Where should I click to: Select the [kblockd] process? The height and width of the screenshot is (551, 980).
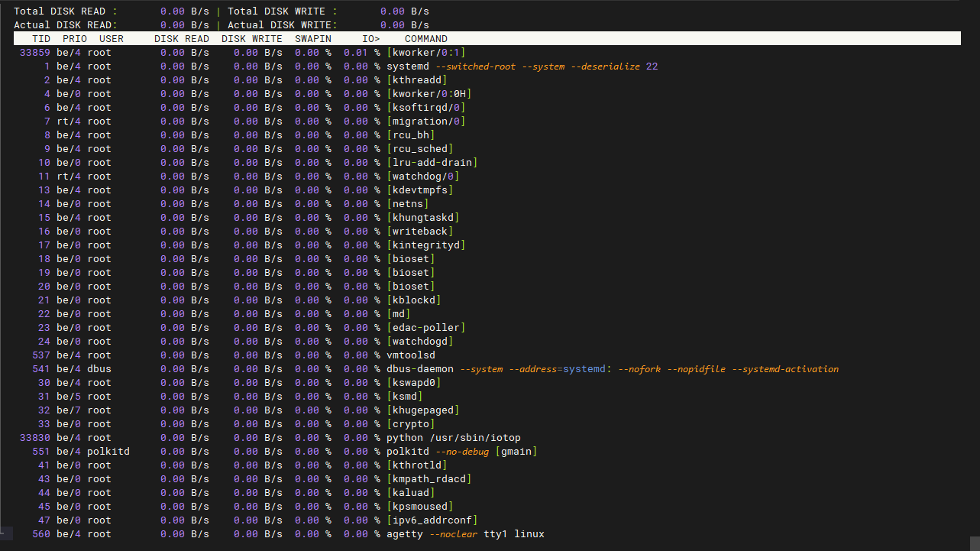click(414, 300)
